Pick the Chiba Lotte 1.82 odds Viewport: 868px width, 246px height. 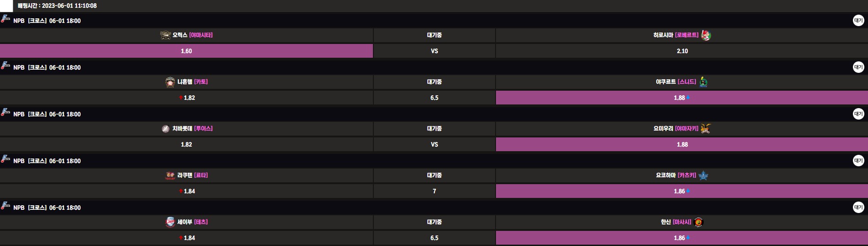tap(186, 144)
